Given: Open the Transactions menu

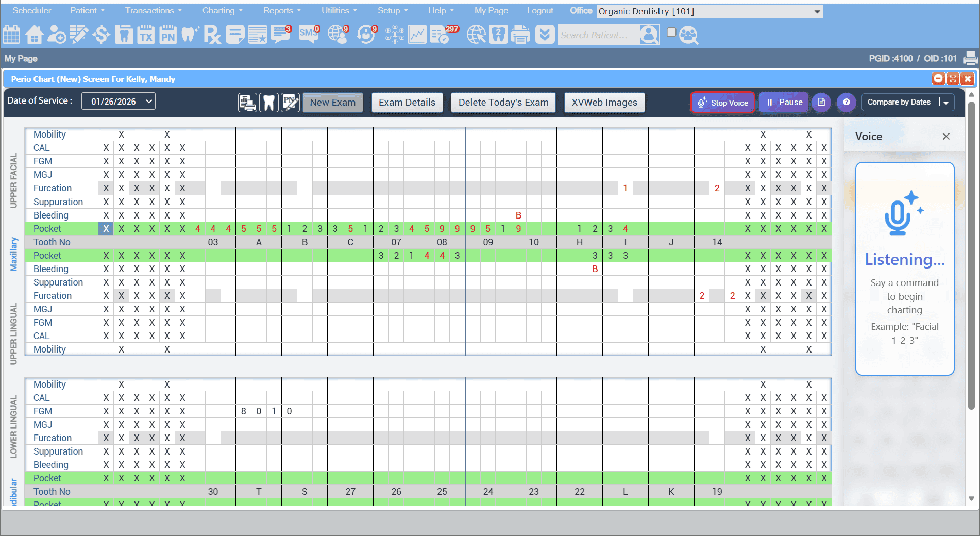Looking at the screenshot, I should (153, 10).
